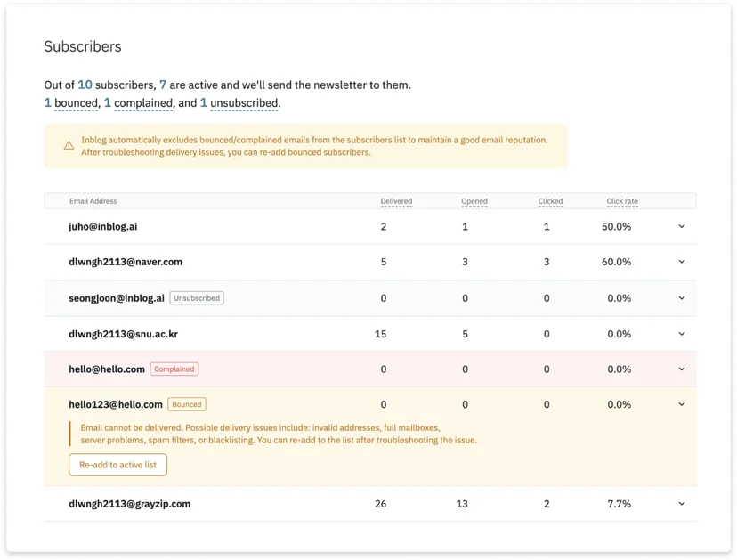The width and height of the screenshot is (737, 560).
Task: Select the email seongjoon@inblog.ai
Action: 117,298
